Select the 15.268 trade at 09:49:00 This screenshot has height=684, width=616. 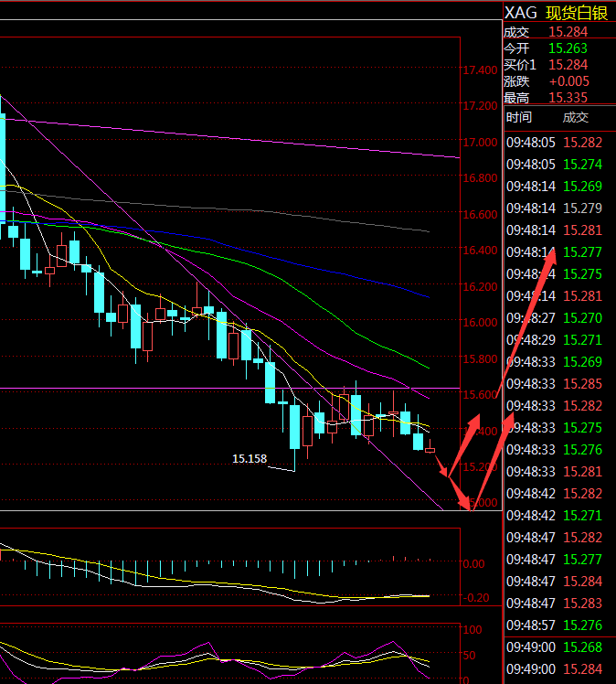click(x=583, y=647)
